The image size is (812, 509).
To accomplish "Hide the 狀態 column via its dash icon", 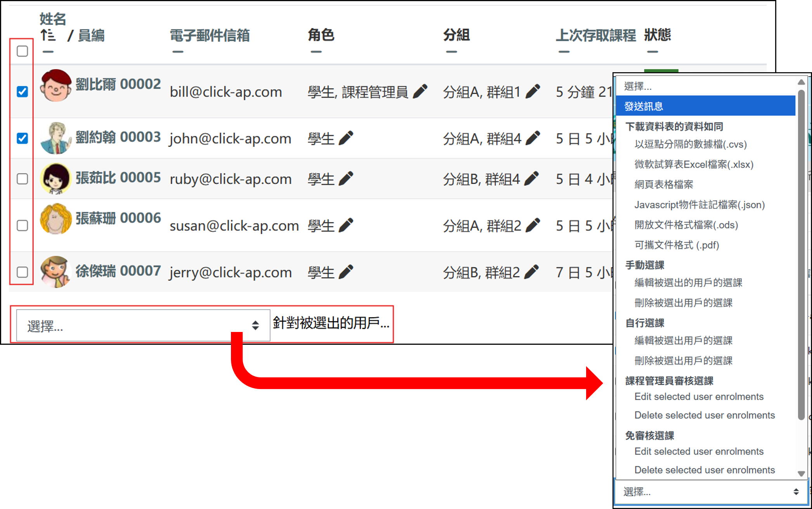I will 652,52.
